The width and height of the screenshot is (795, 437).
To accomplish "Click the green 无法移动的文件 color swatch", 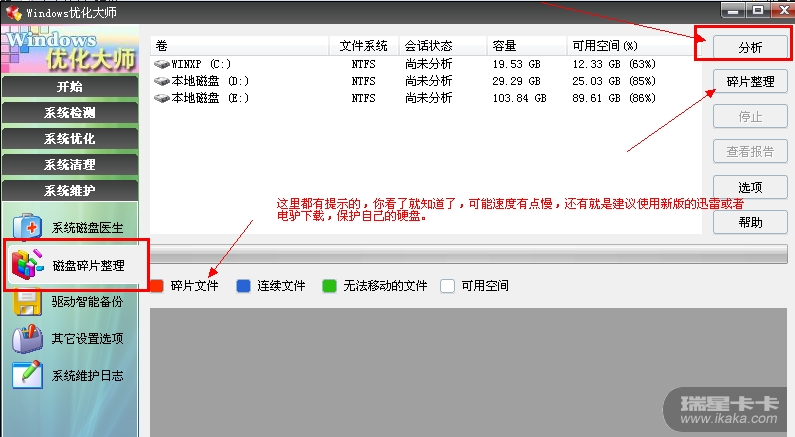I will click(330, 286).
